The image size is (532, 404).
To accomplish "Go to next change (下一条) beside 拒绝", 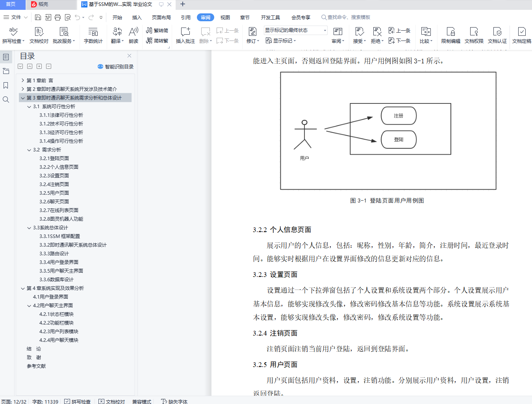I will 400,41.
